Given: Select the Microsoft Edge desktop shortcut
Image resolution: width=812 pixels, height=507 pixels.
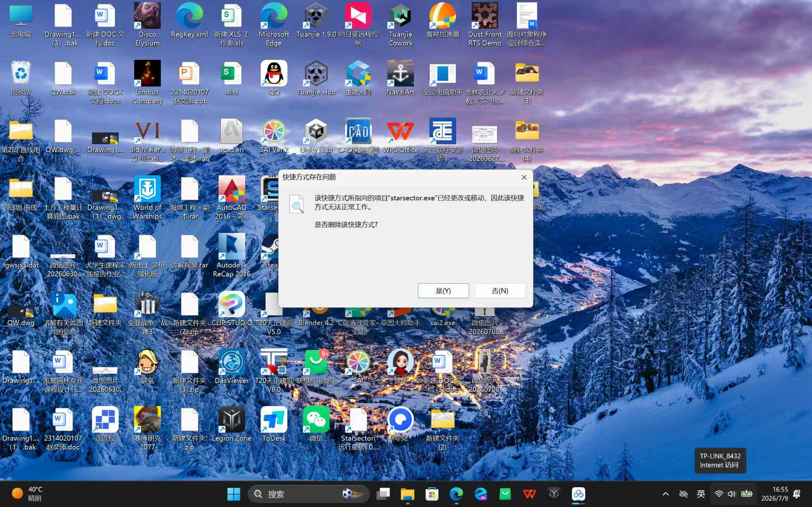Looking at the screenshot, I should [x=274, y=25].
